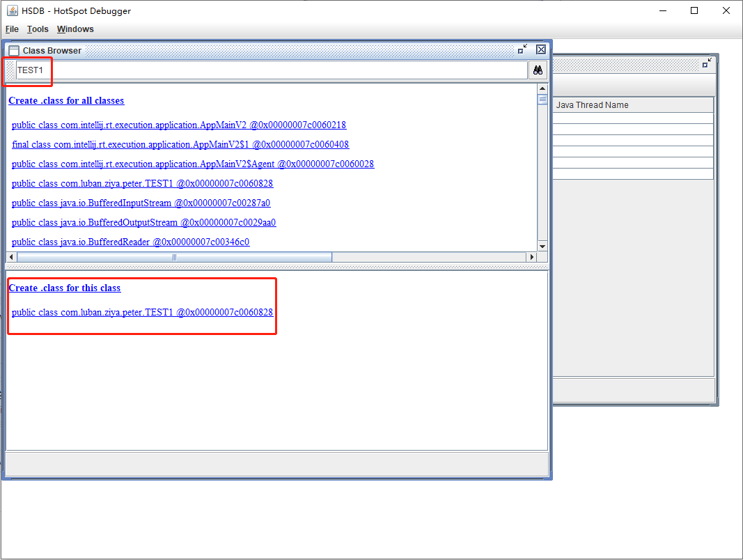Click the vertical scrollbar up arrow
Viewport: 743px width, 560px height.
pos(542,88)
